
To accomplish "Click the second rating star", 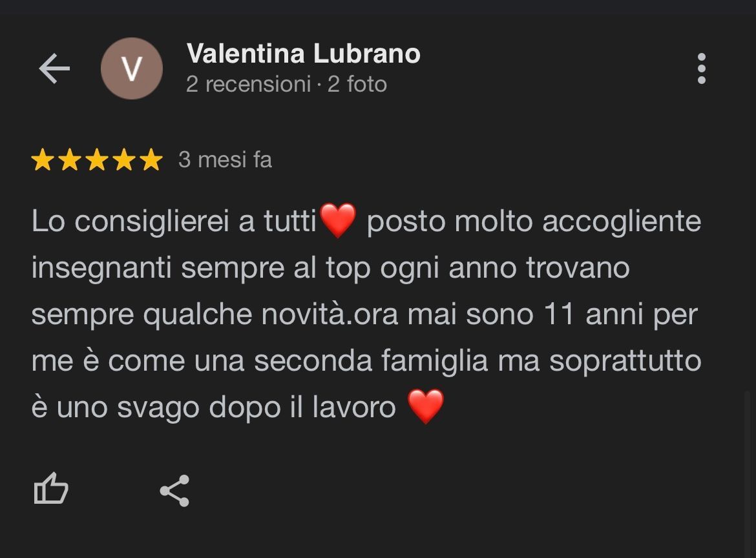I will 70,160.
